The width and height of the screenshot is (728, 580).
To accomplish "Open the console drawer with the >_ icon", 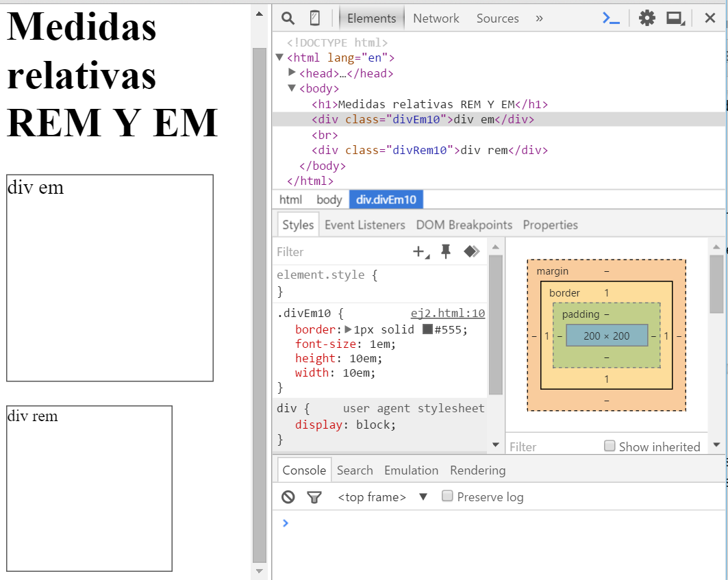I will click(x=610, y=18).
